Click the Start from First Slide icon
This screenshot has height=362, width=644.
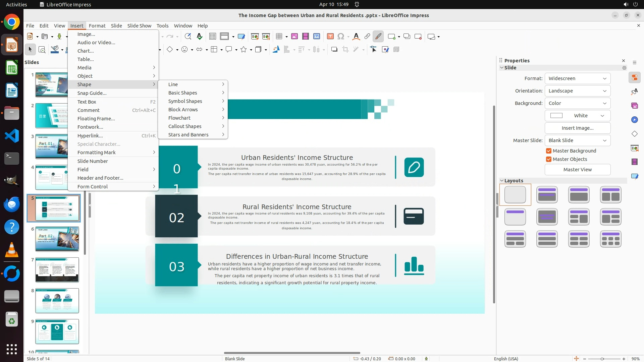[255, 37]
